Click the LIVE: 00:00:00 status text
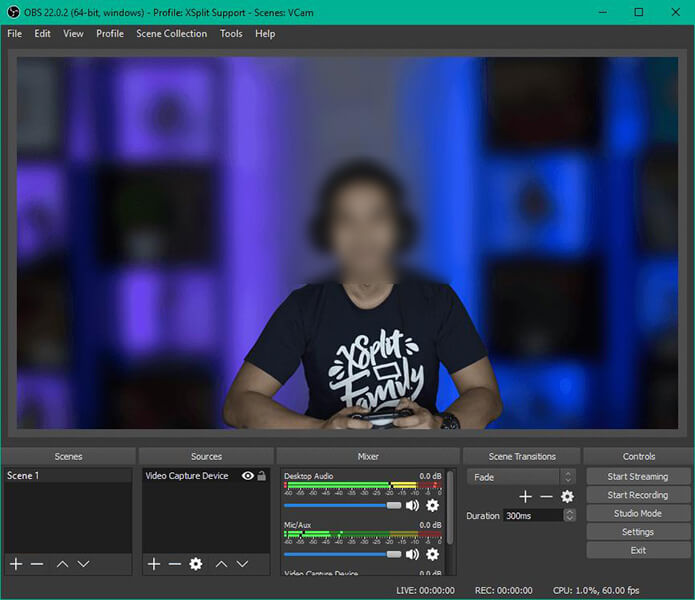 point(425,590)
